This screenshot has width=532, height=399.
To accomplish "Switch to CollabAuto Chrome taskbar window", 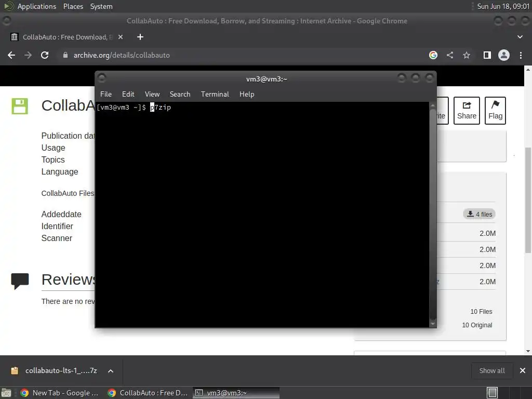I will point(148,393).
